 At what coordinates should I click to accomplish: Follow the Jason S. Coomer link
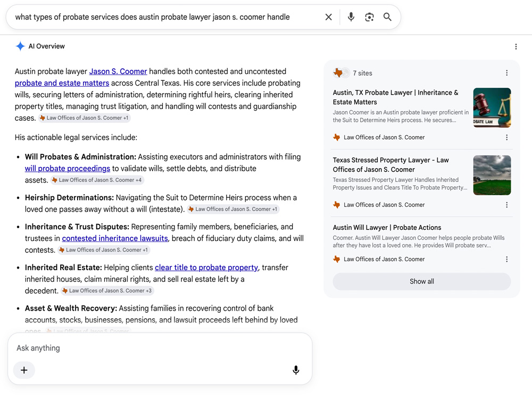pos(118,71)
